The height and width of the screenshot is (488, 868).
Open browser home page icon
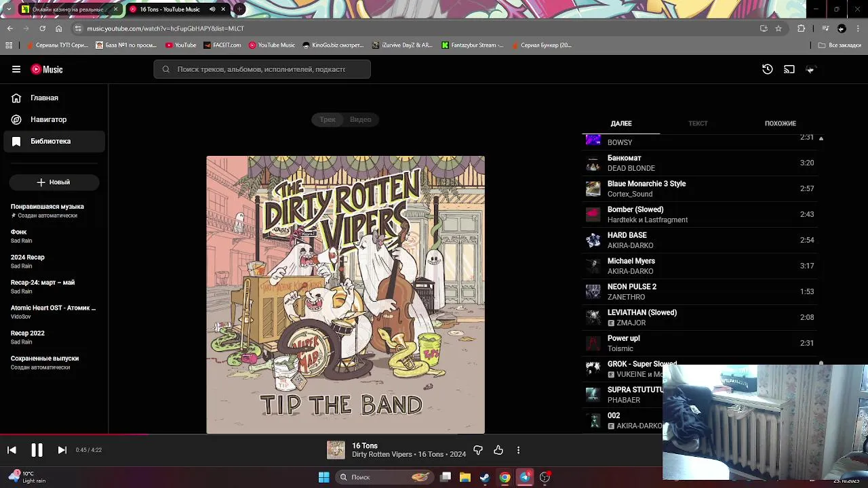tap(59, 28)
